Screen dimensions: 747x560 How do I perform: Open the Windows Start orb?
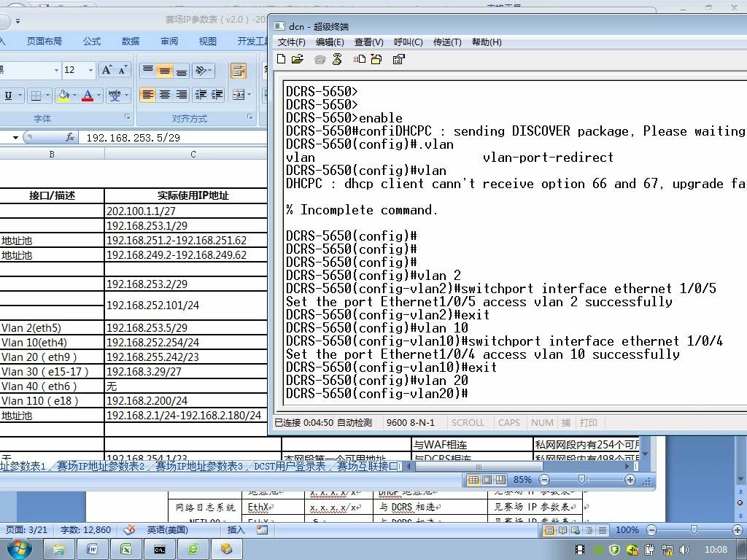pyautogui.click(x=20, y=549)
